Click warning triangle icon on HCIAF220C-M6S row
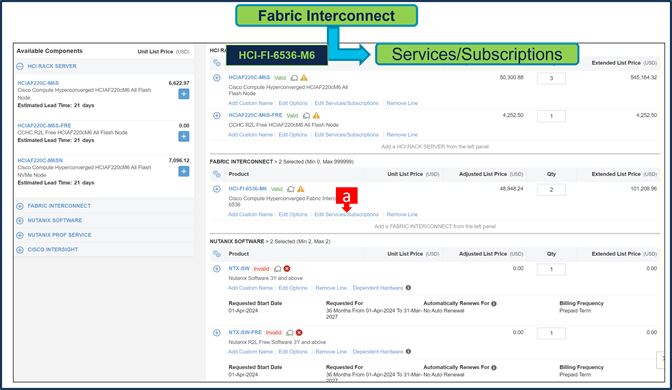This screenshot has height=390, width=672. pos(304,78)
